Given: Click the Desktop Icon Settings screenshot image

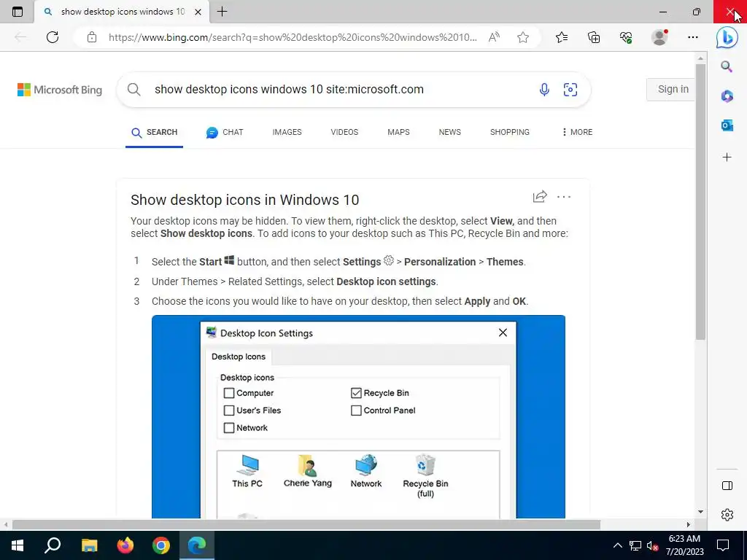Looking at the screenshot, I should tap(358, 416).
